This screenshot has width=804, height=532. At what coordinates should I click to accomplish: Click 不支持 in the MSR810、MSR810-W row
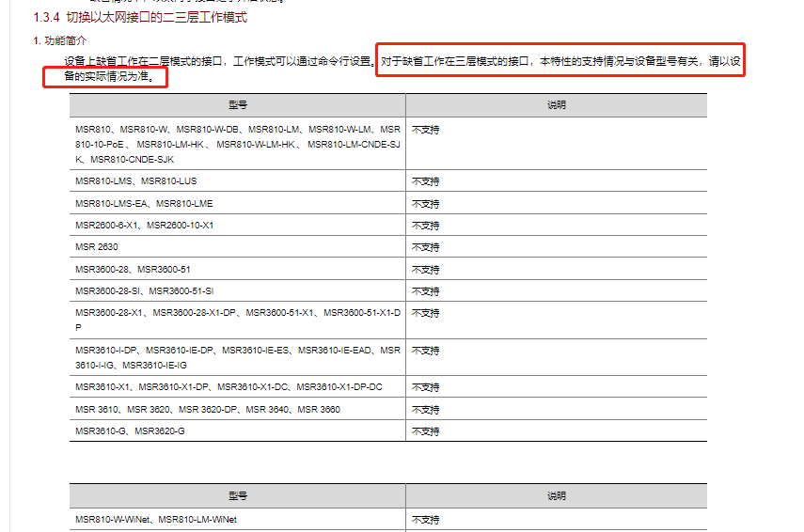pyautogui.click(x=426, y=131)
